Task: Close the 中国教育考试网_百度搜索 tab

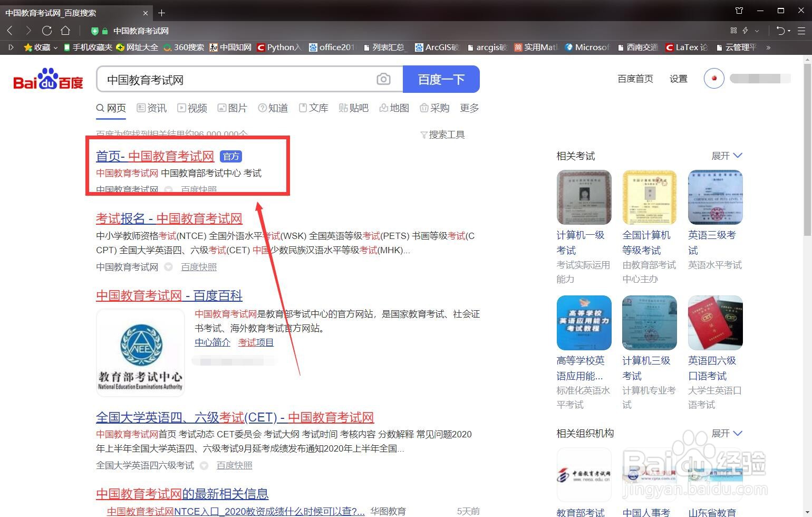Action: click(146, 13)
